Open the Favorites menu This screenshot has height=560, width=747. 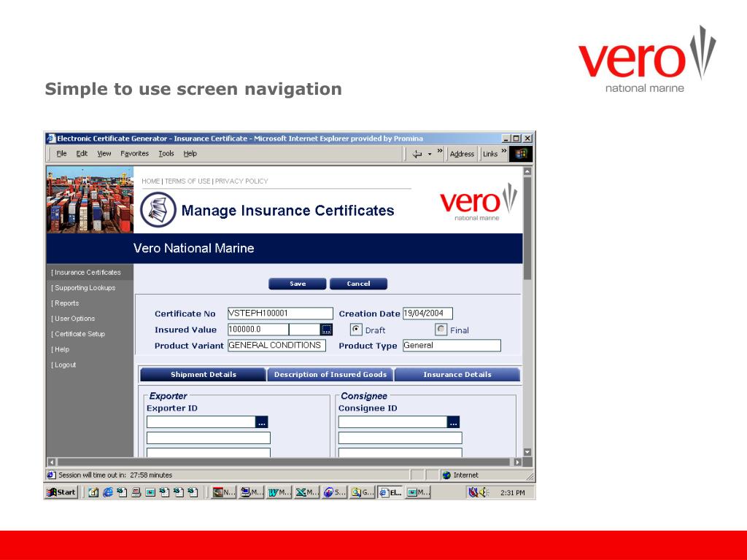tap(134, 153)
